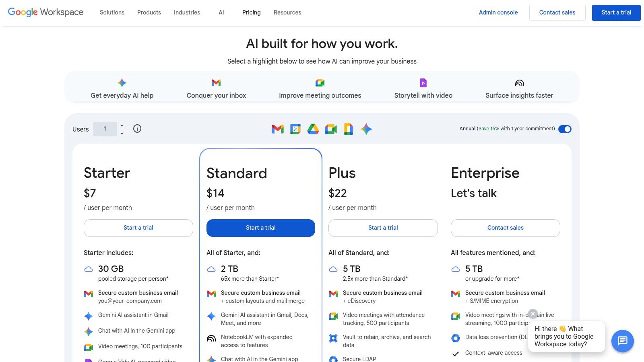The height and width of the screenshot is (362, 644).
Task: Click the Admin console link
Action: [x=498, y=12]
